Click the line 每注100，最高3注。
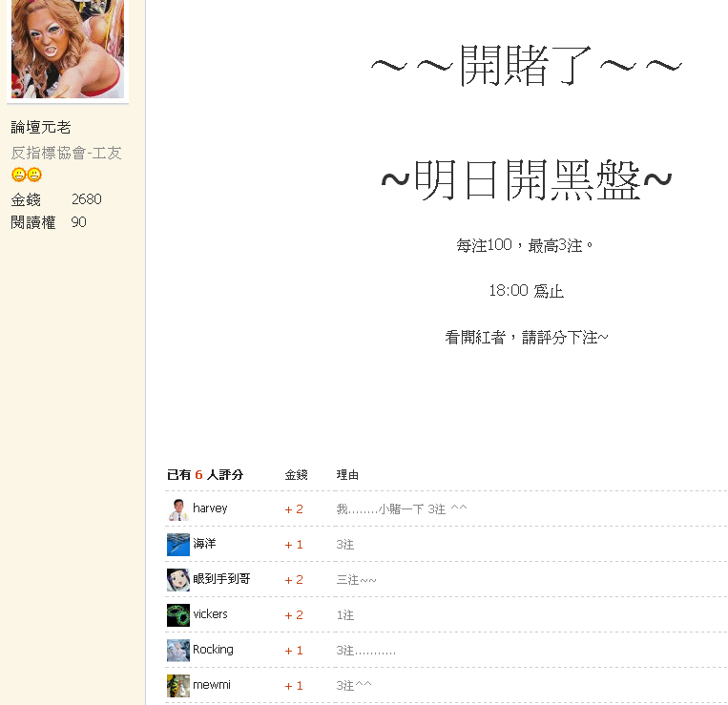 [525, 245]
